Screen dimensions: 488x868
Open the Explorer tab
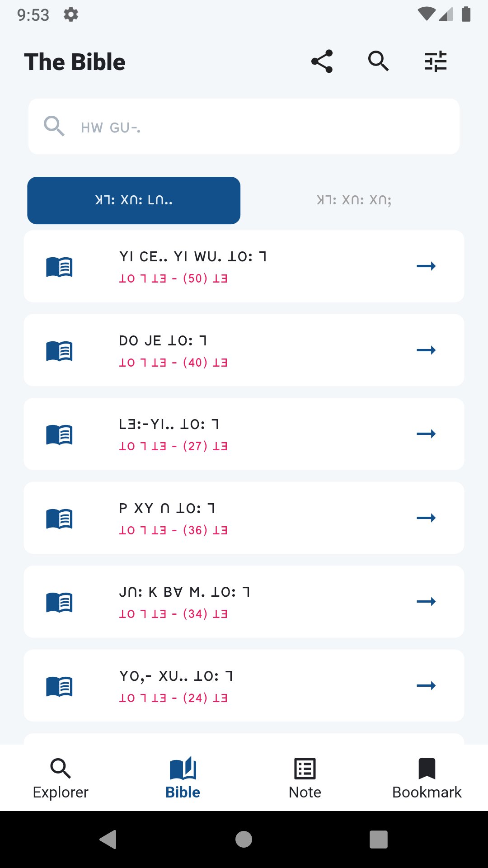pyautogui.click(x=61, y=778)
